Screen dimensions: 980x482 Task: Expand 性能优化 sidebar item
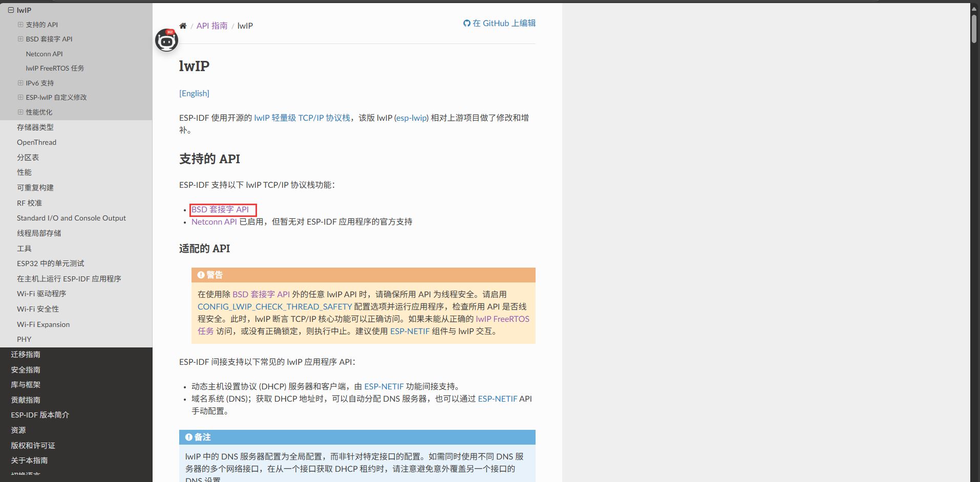coord(20,112)
